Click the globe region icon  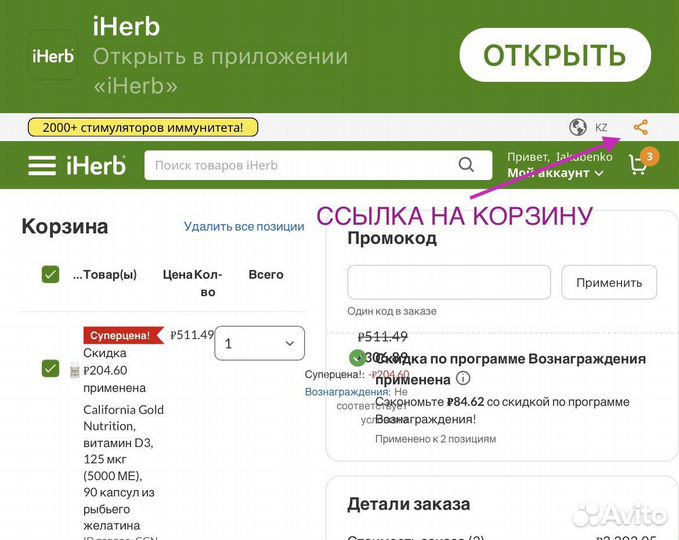578,127
